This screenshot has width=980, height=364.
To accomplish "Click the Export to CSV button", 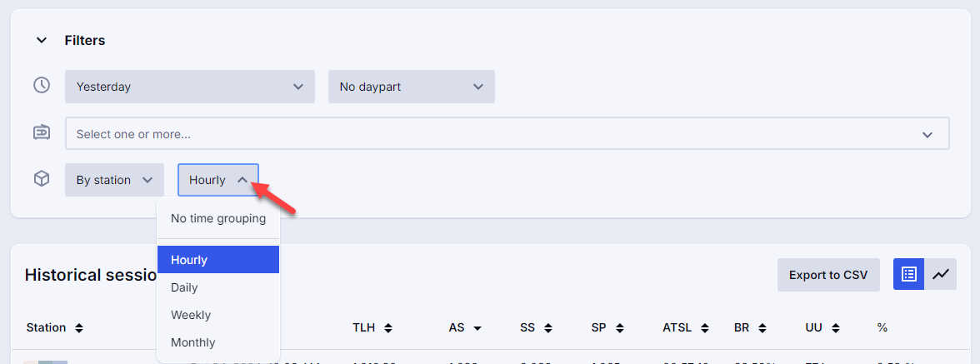I will click(x=828, y=275).
